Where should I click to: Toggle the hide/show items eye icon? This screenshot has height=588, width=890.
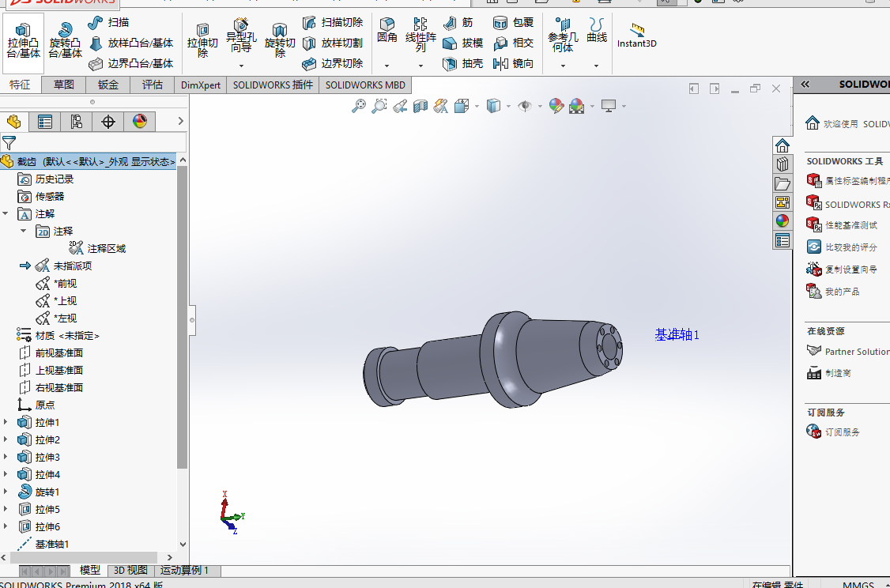pyautogui.click(x=525, y=106)
